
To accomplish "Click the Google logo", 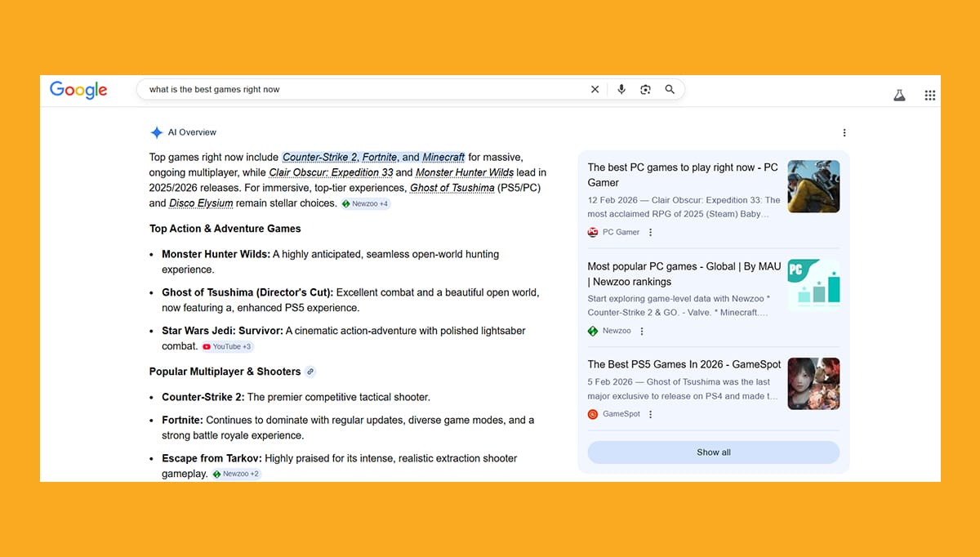I will (x=78, y=90).
